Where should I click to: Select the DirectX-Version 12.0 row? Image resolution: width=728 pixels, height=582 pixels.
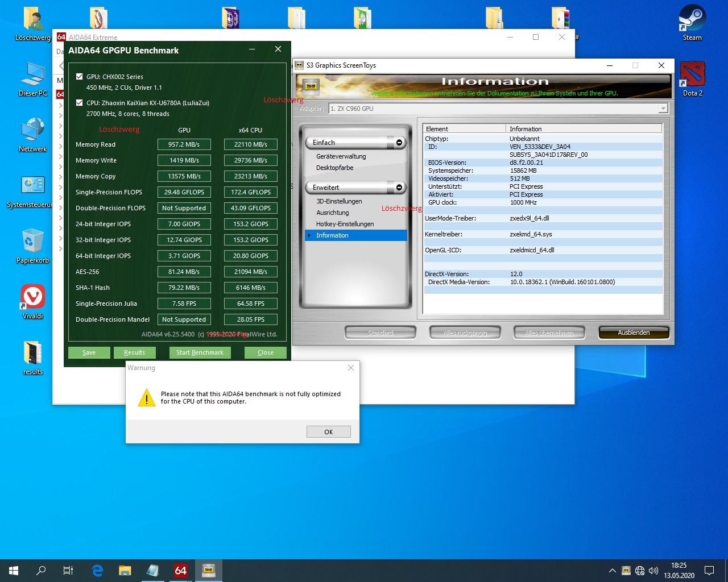tap(543, 274)
